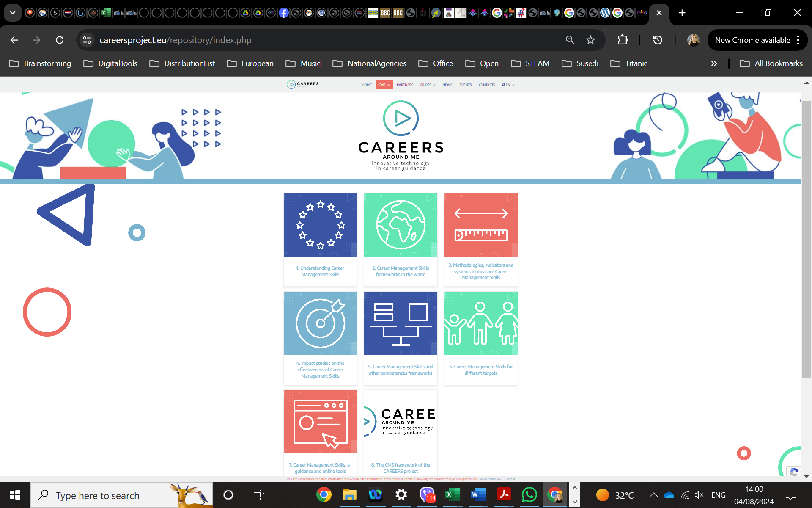Open the European bookmarks folder
The image size is (812, 508).
[250, 63]
